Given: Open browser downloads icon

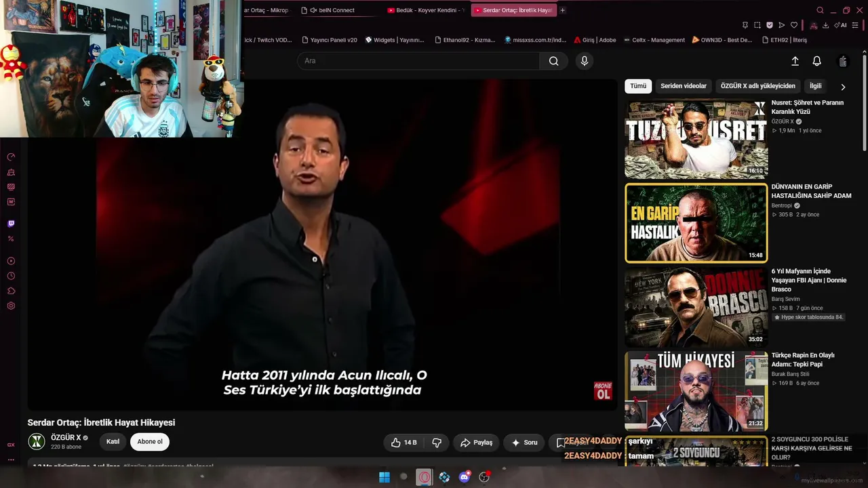Looking at the screenshot, I should click(x=825, y=25).
